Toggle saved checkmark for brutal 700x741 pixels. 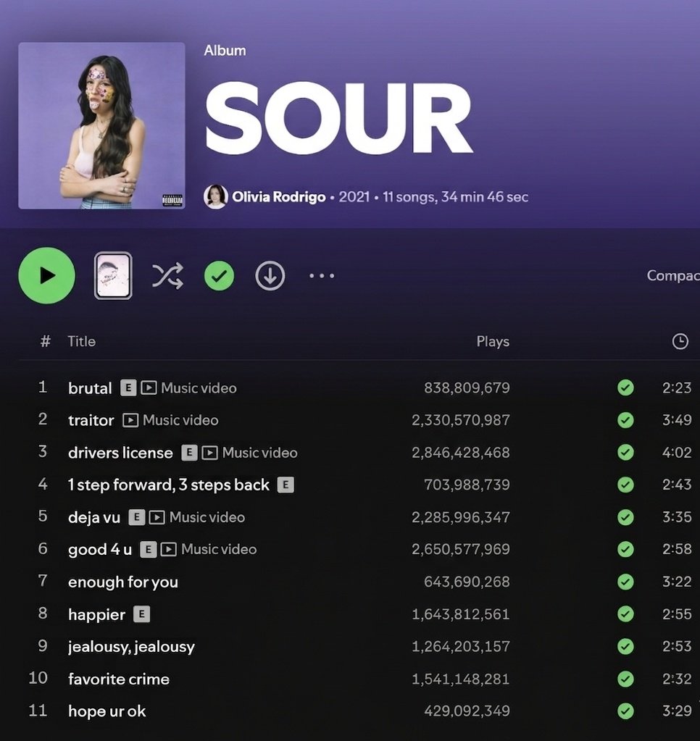[x=625, y=388]
